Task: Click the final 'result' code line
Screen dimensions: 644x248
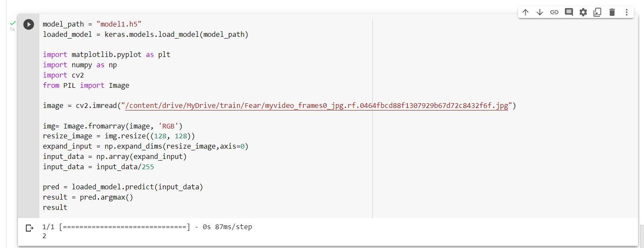Action: 55,208
